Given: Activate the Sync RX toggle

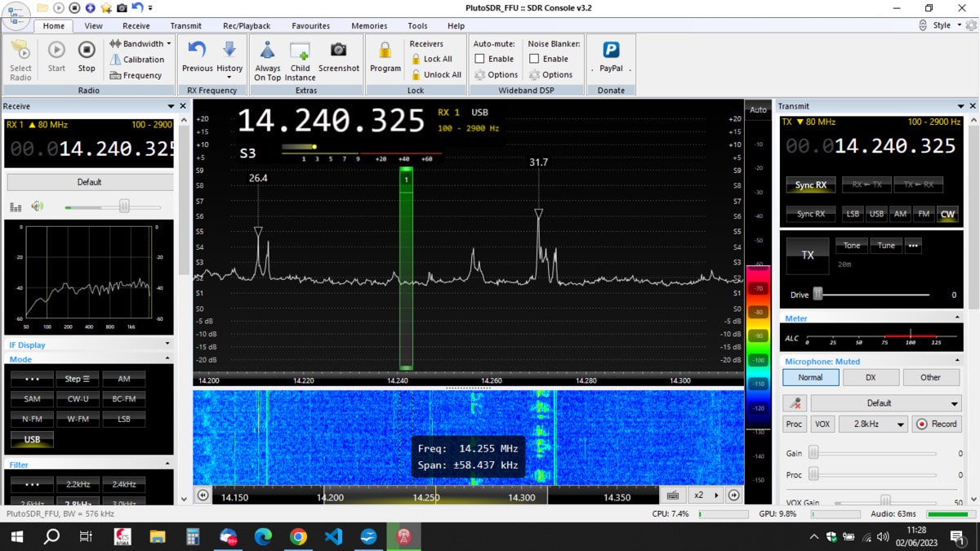Looking at the screenshot, I should (x=810, y=184).
